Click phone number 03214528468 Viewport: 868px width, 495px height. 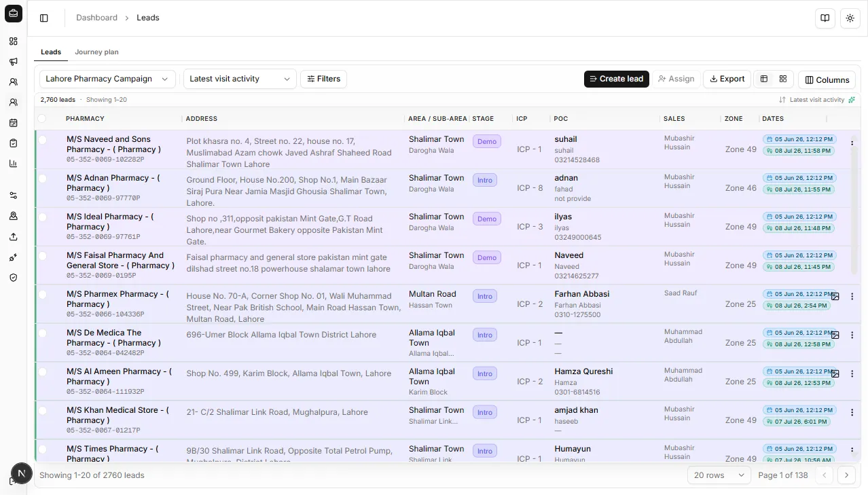(x=577, y=160)
